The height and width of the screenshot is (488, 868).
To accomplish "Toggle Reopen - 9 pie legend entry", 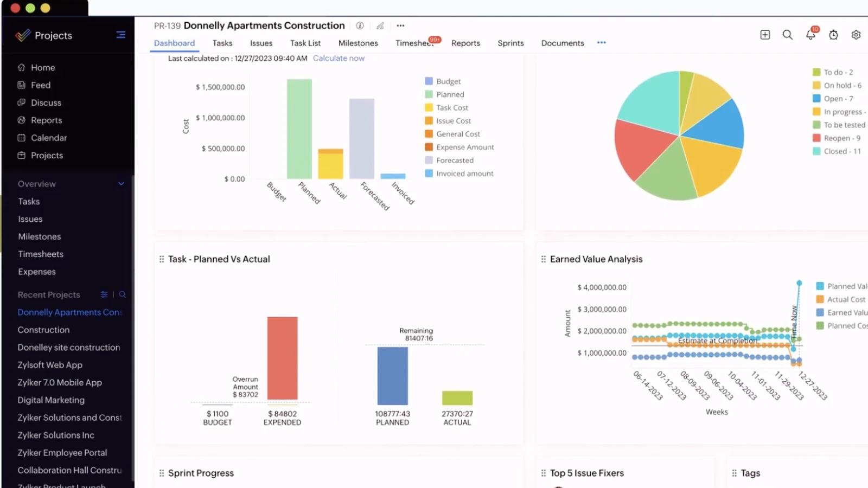I will [837, 138].
